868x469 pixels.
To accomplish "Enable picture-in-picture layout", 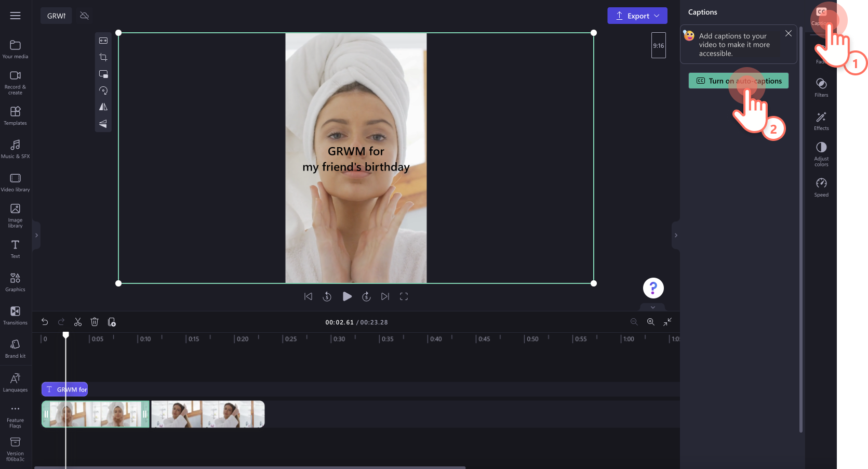I will point(103,74).
